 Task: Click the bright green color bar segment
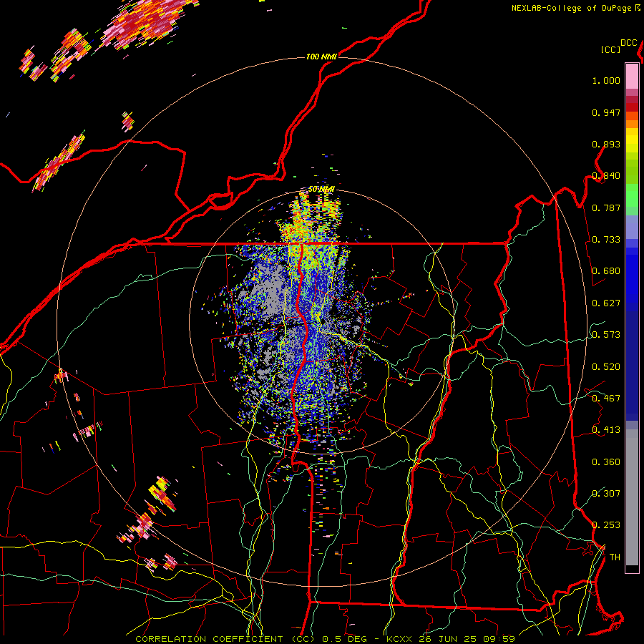click(x=632, y=195)
